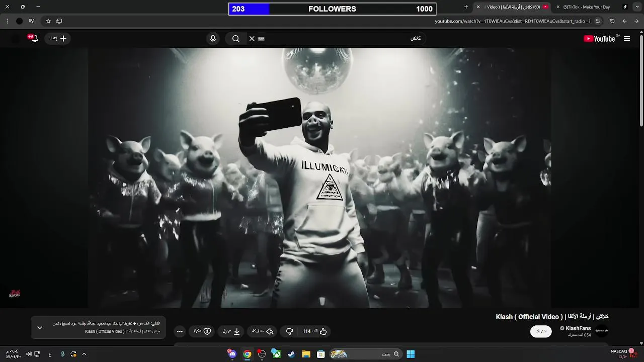Open Google Chrome from taskbar
This screenshot has height=362, width=644.
(247, 354)
